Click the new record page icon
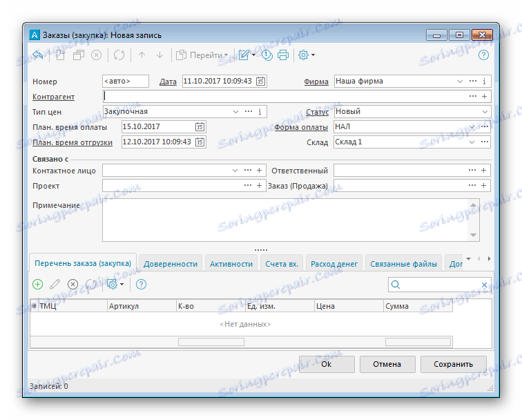 [x=60, y=55]
